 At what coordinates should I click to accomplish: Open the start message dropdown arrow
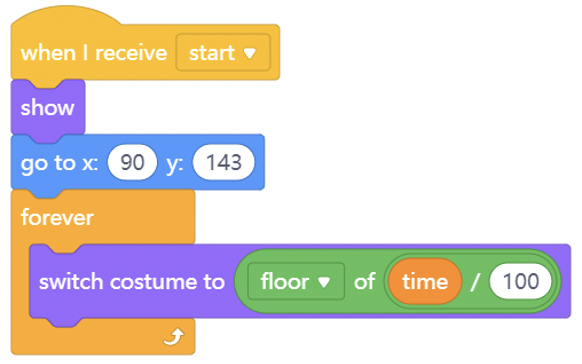point(250,53)
